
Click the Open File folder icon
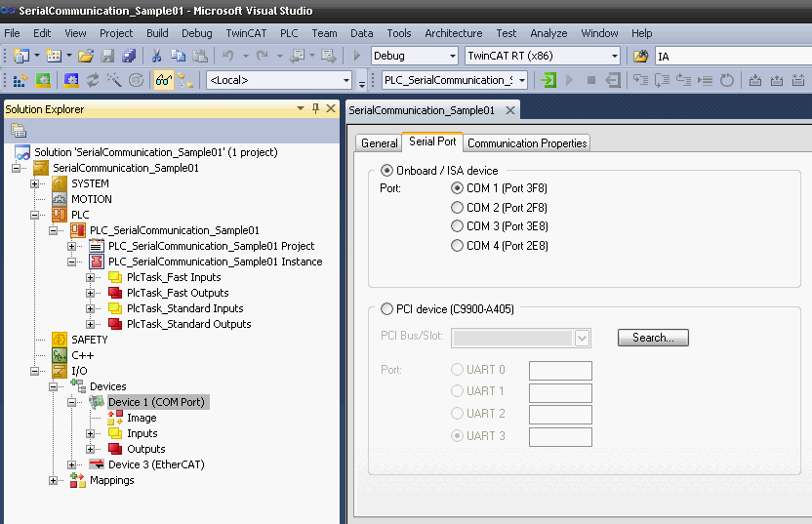[86, 56]
